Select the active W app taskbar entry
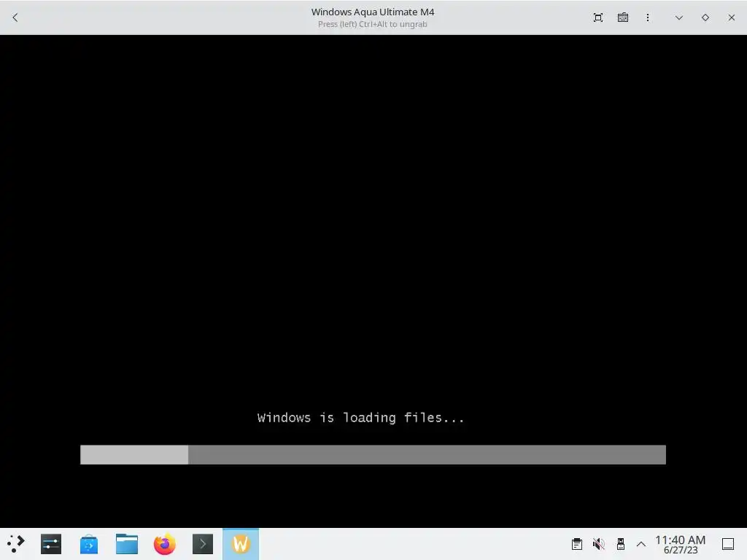This screenshot has height=560, width=747. [x=241, y=544]
